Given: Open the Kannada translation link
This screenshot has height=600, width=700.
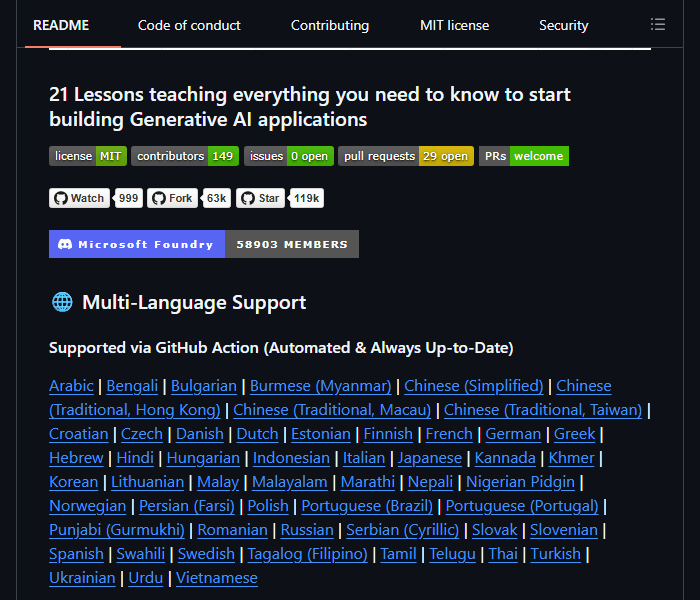Looking at the screenshot, I should [x=505, y=458].
